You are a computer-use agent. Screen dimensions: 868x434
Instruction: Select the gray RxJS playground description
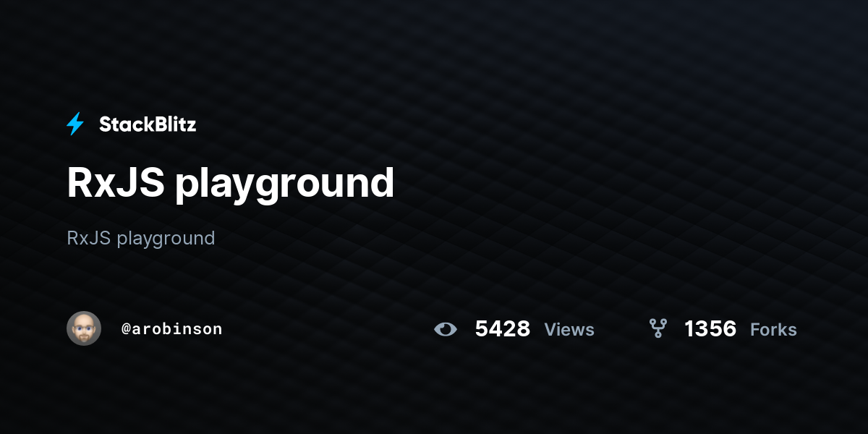tap(141, 239)
